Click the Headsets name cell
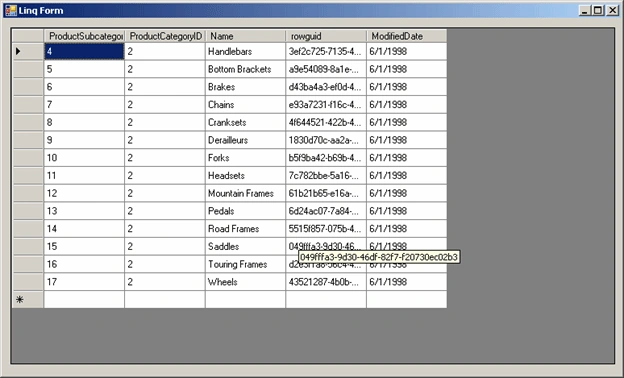Viewport: 624px width, 378px height. (x=246, y=175)
